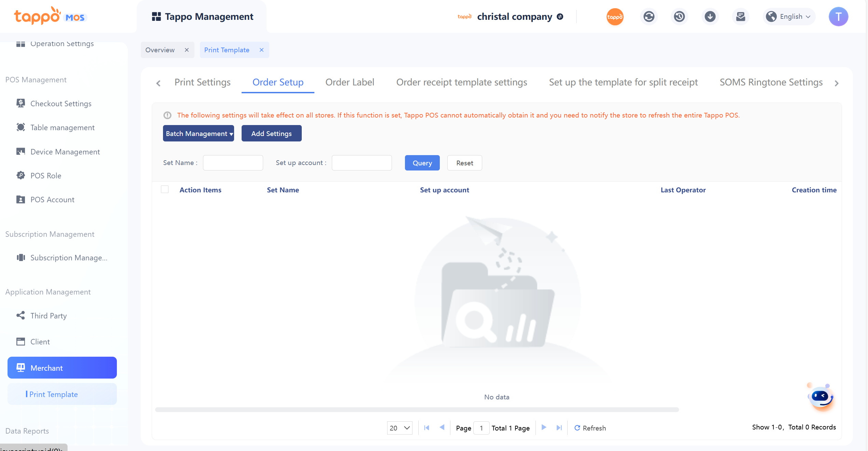Click the user avatar T
The width and height of the screenshot is (868, 451).
(x=838, y=16)
